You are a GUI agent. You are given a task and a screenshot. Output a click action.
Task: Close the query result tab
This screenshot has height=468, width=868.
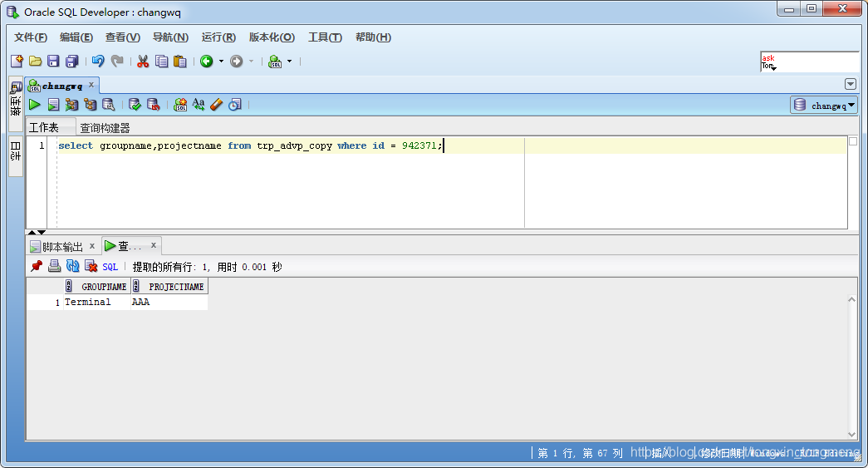point(154,244)
